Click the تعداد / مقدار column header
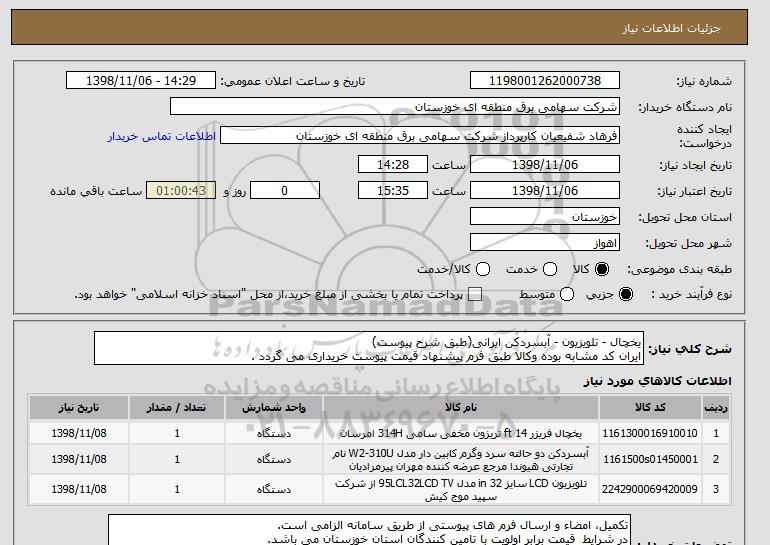 pos(177,408)
